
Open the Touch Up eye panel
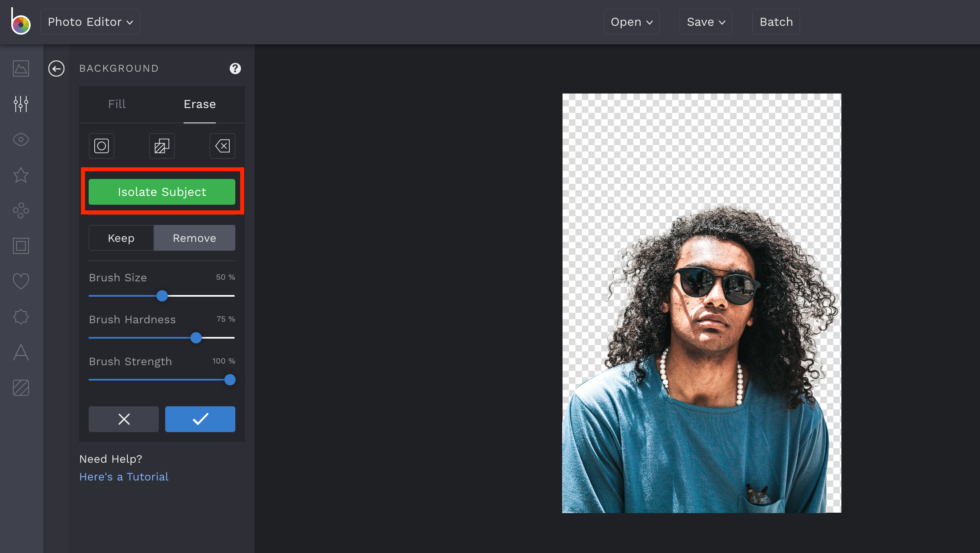[21, 139]
